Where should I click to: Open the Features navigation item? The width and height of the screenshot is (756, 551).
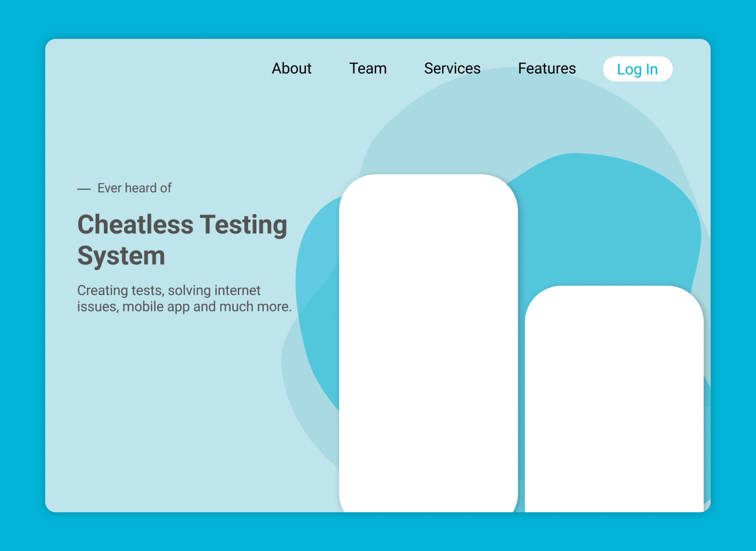(547, 68)
